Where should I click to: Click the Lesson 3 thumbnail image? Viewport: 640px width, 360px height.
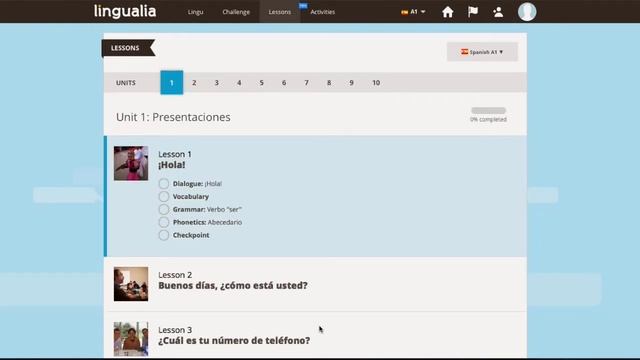131,339
